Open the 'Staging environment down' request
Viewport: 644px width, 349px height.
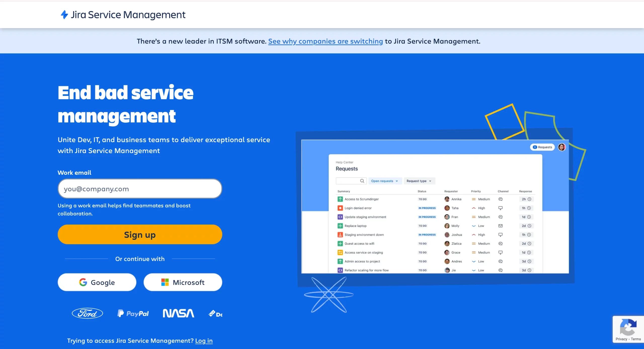[x=364, y=235]
